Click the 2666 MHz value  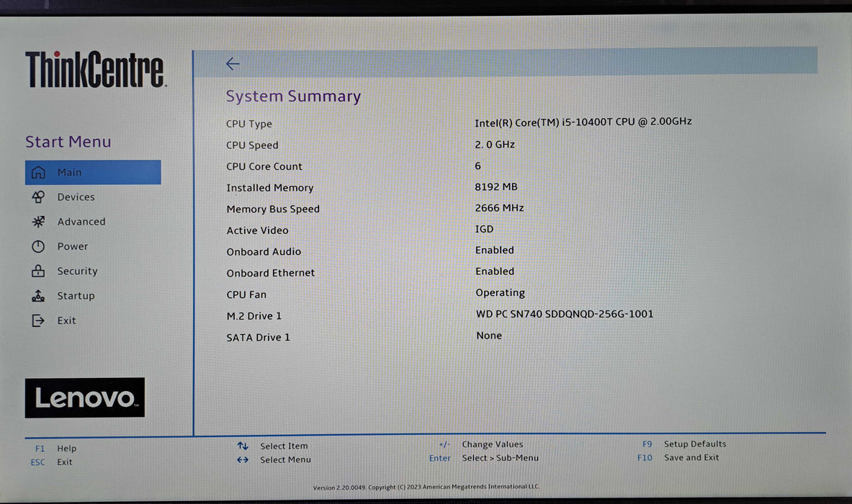(499, 208)
